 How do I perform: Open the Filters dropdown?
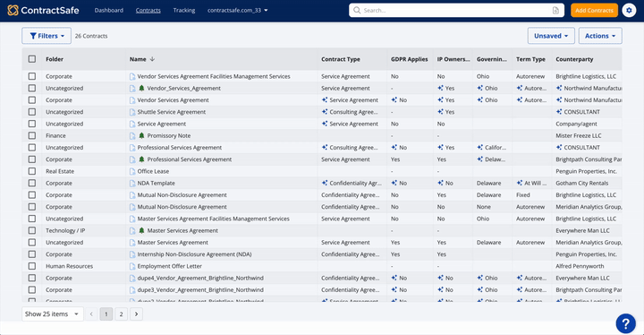[47, 36]
